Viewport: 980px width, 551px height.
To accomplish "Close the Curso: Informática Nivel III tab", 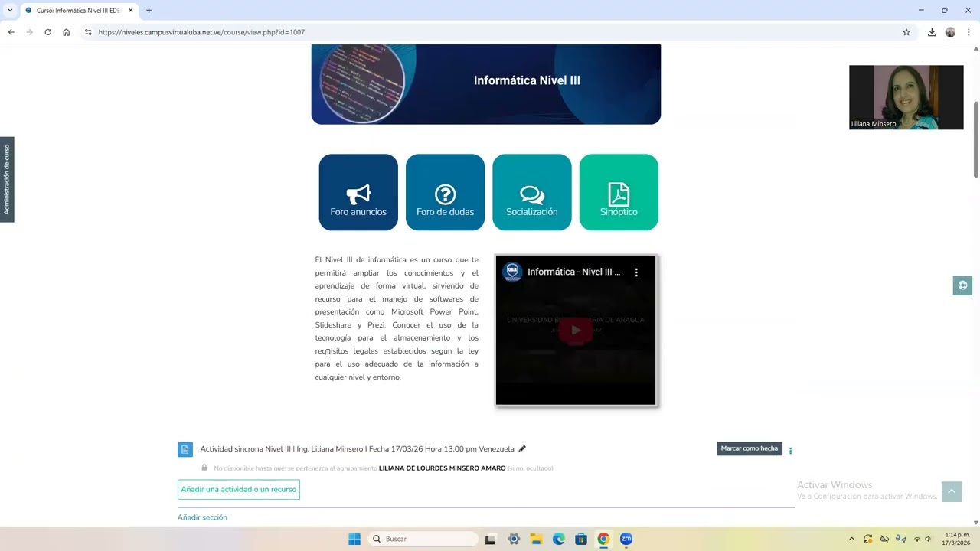I will [131, 11].
